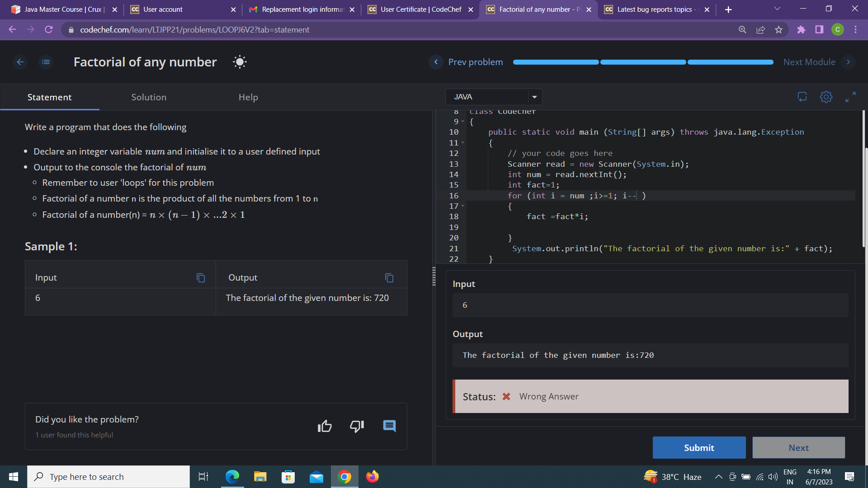This screenshot has width=868, height=488.
Task: Reset code using the refresh editor icon
Action: tap(802, 97)
